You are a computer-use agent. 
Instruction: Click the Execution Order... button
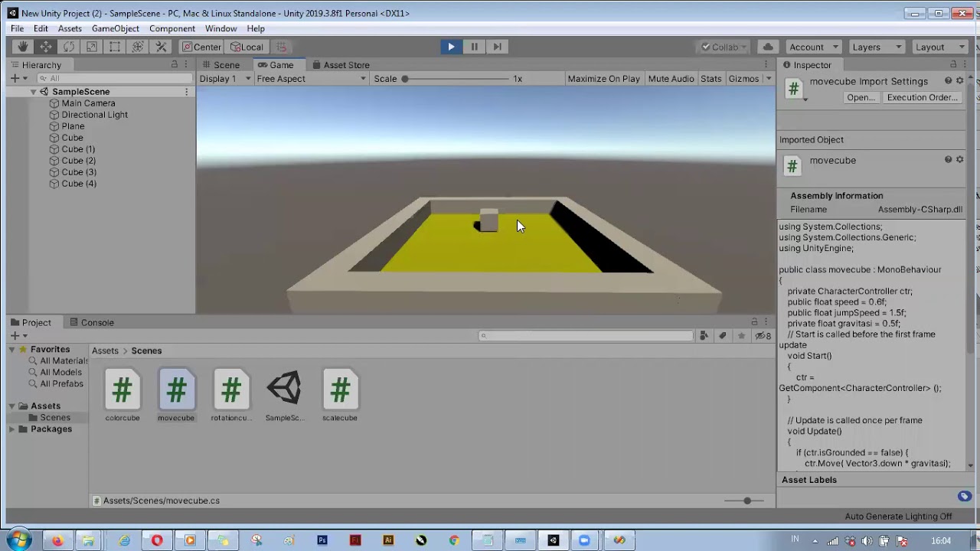pyautogui.click(x=922, y=97)
